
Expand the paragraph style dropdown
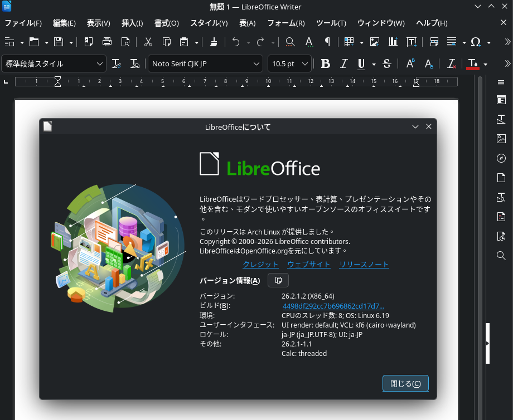point(100,64)
